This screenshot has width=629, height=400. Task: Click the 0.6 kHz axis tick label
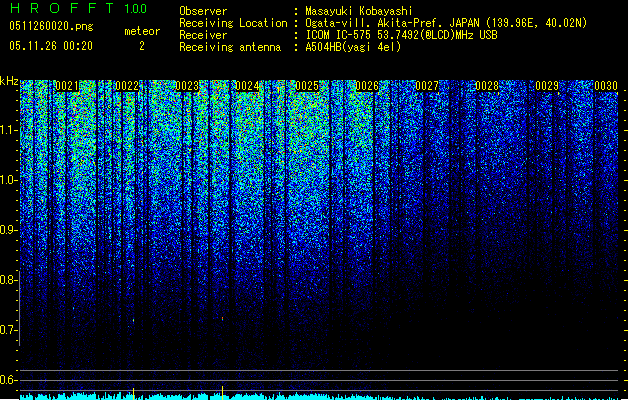[x=9, y=380]
